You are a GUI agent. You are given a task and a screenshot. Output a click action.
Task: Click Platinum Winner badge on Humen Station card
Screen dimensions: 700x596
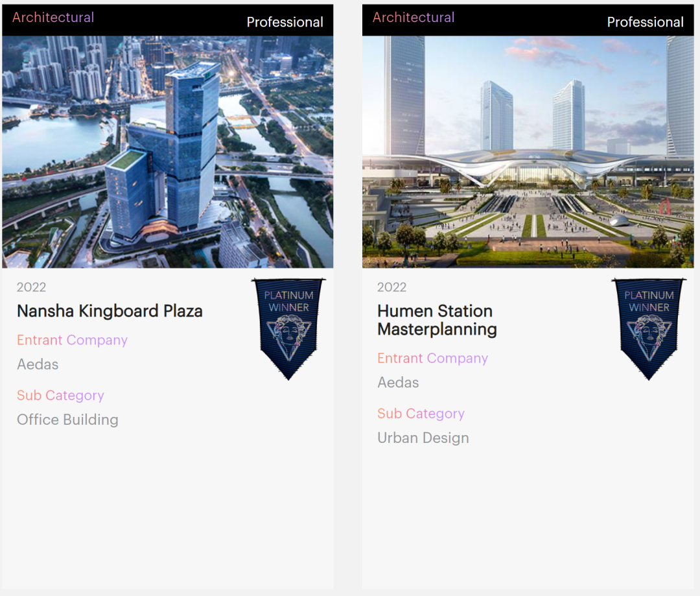[649, 329]
